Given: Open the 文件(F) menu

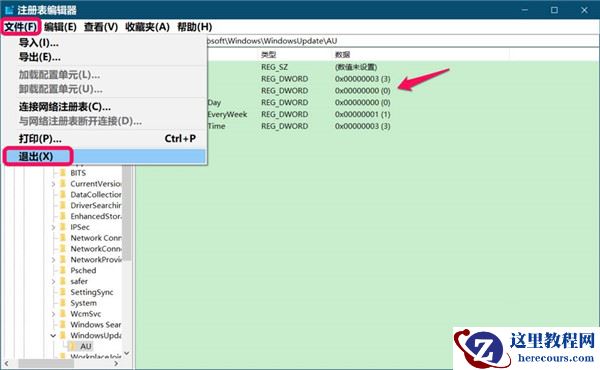Looking at the screenshot, I should [21, 27].
